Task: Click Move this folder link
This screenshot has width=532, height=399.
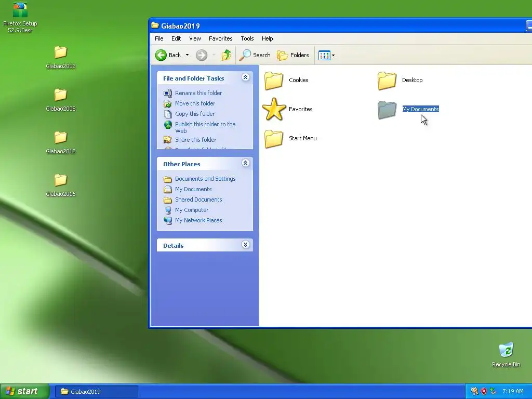Action: point(195,103)
